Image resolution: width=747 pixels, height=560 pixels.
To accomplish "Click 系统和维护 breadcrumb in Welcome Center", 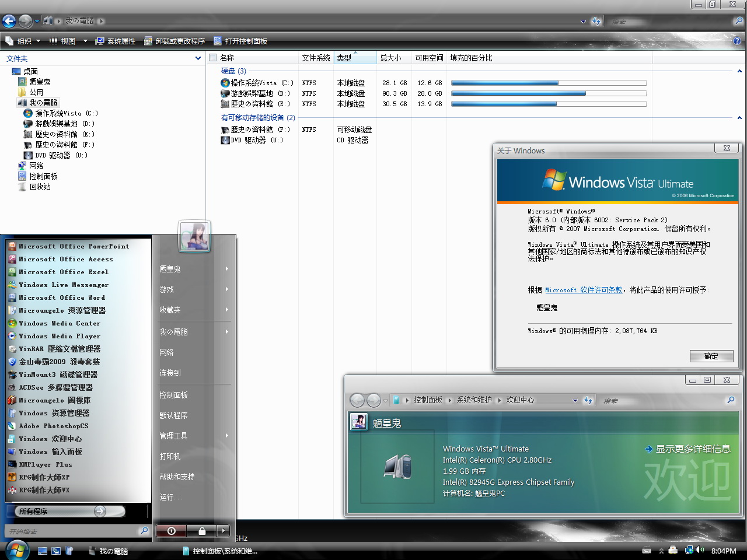I will [x=474, y=400].
